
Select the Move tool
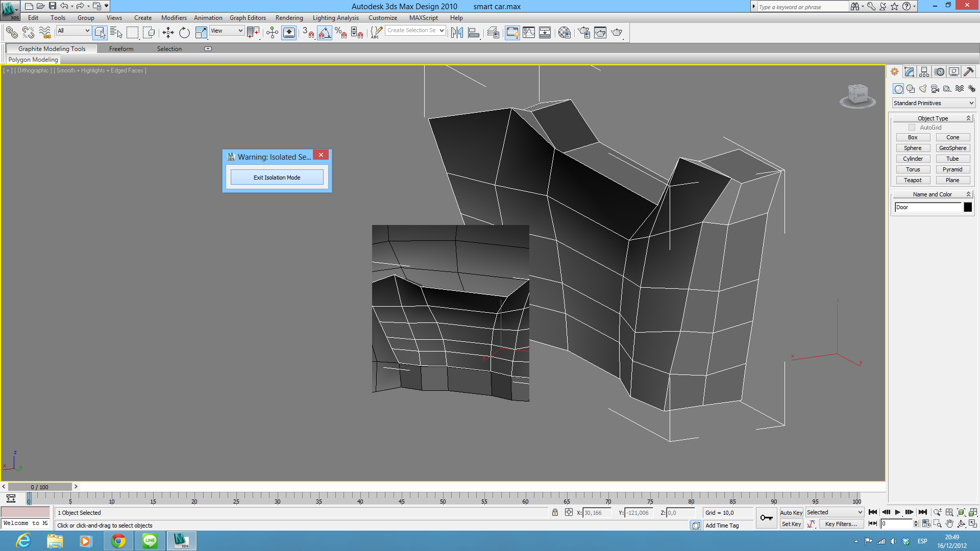pyautogui.click(x=168, y=33)
